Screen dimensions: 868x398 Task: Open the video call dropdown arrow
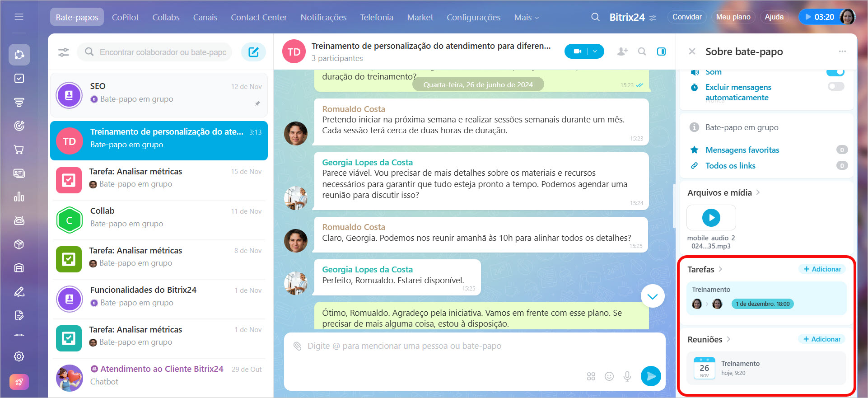(x=595, y=52)
